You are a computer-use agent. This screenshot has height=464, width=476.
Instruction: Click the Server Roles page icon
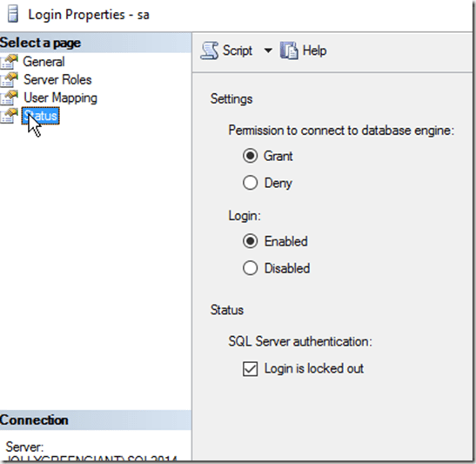tap(10, 79)
